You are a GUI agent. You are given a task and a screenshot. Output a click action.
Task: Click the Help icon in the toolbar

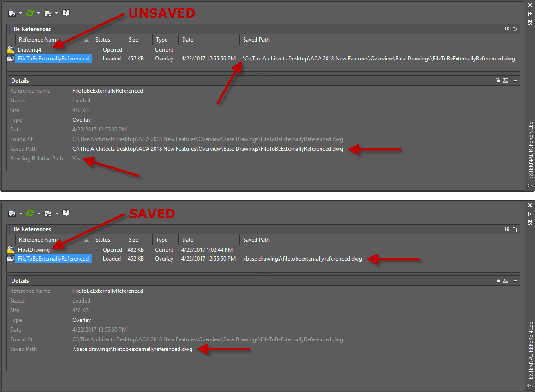(x=65, y=12)
